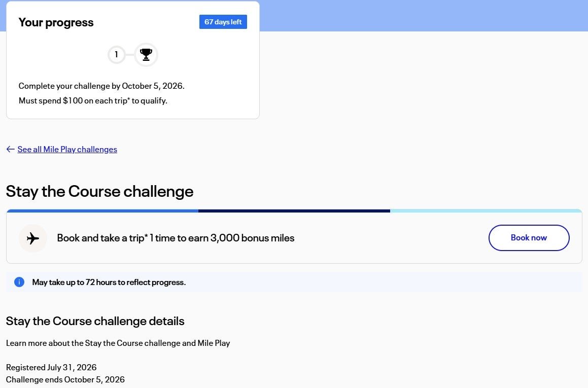Click the Challenge ends October 5, 2026 text
Image resolution: width=588 pixels, height=388 pixels.
[x=65, y=379]
